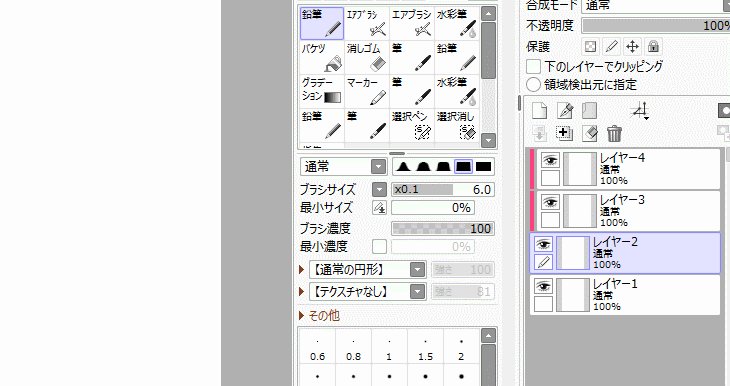The height and width of the screenshot is (386, 730).
Task: Select the バケツ bucket fill tool
Action: pos(322,58)
